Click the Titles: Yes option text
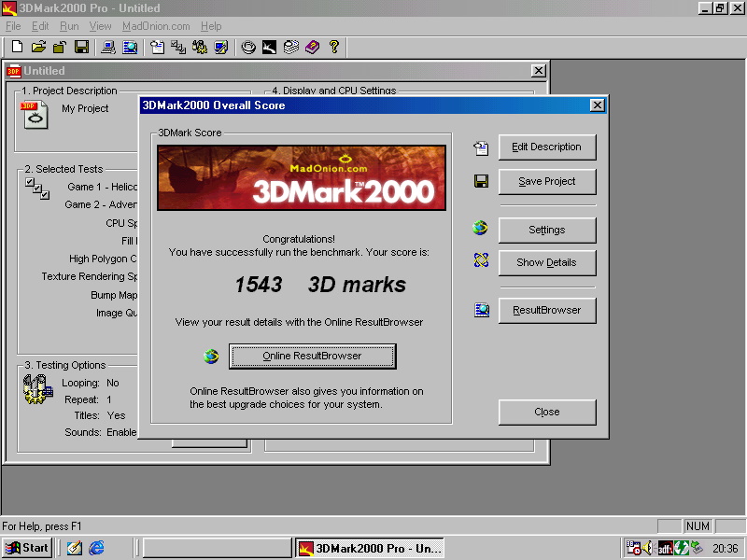The width and height of the screenshot is (747, 560). [100, 415]
